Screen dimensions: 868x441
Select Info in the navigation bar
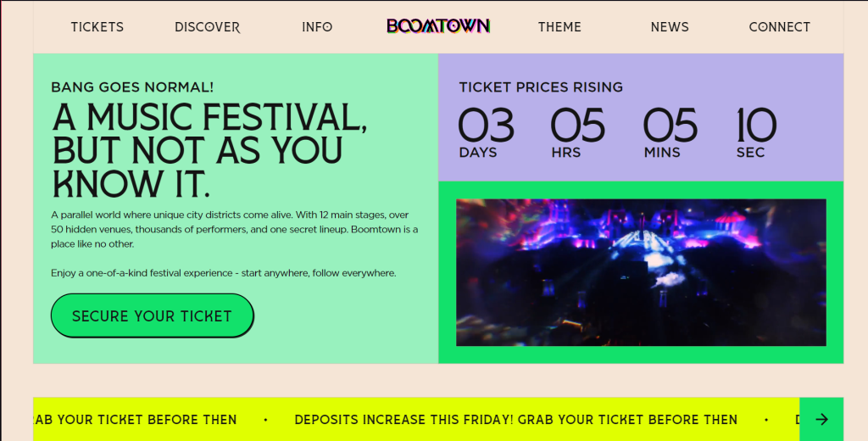point(317,27)
